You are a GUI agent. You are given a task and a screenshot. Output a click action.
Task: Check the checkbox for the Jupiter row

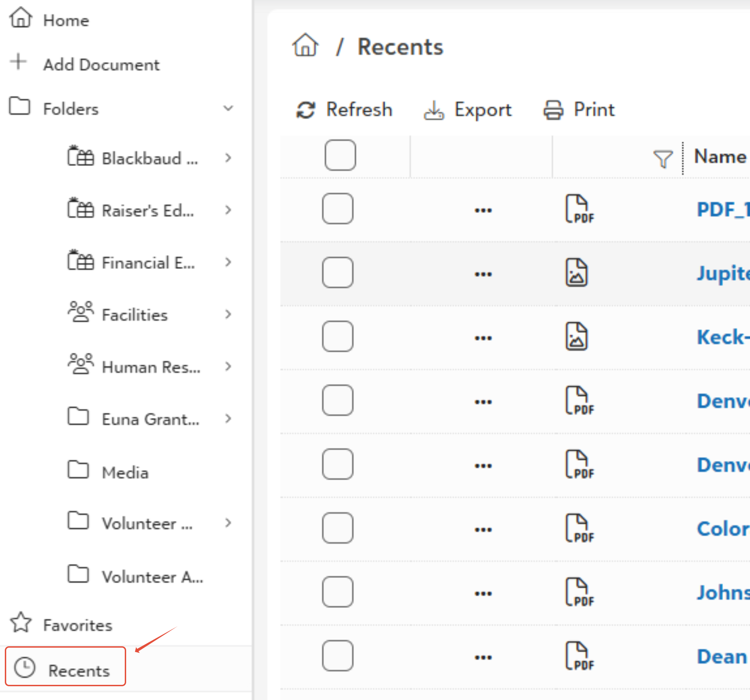(x=338, y=273)
